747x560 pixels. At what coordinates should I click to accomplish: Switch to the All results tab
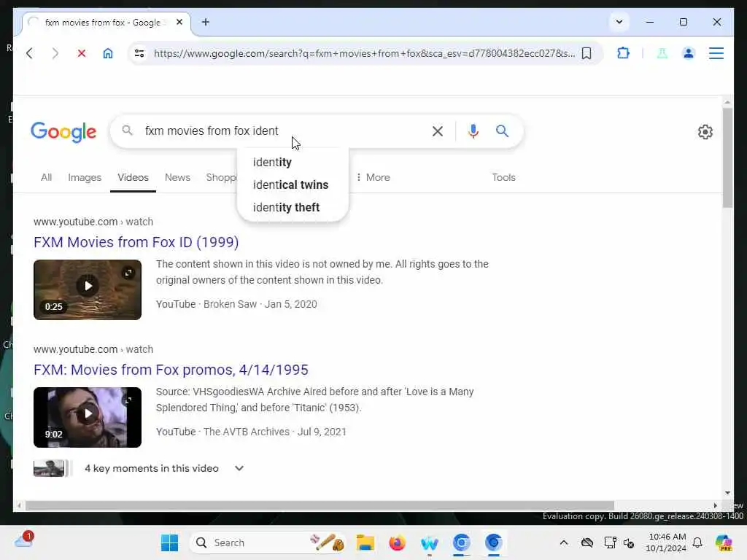coord(46,177)
